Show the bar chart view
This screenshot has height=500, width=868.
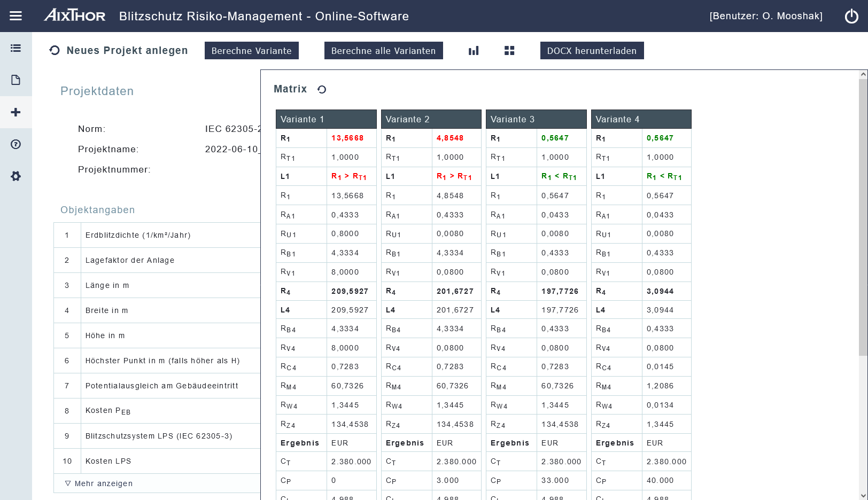coord(474,51)
